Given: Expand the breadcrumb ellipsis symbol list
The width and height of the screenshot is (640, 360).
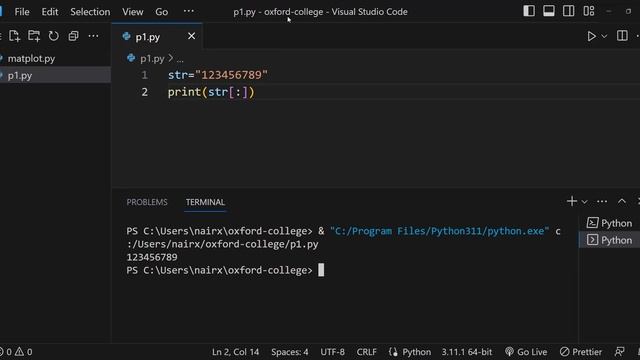Looking at the screenshot, I should 180,60.
